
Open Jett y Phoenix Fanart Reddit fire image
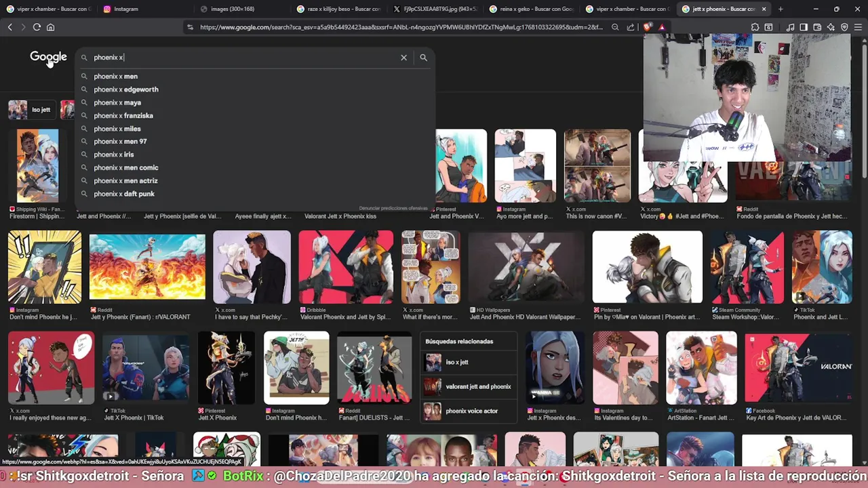click(147, 267)
